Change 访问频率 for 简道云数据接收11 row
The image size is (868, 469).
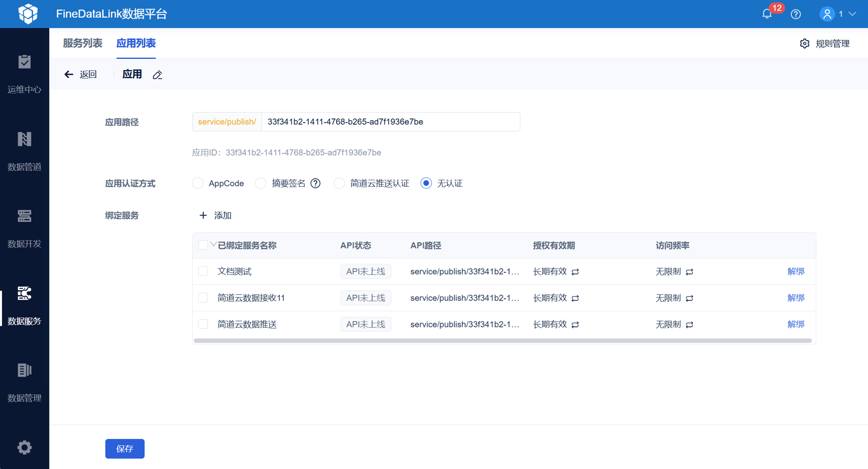pyautogui.click(x=689, y=298)
